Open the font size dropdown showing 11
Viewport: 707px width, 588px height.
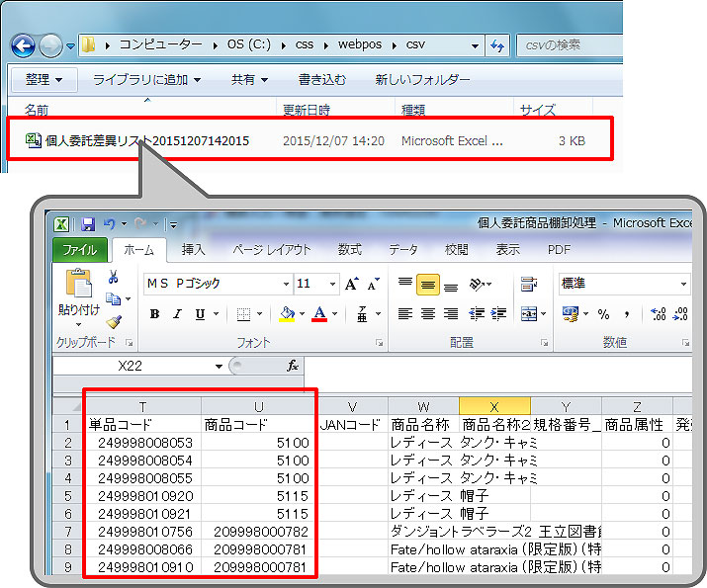pos(332,284)
